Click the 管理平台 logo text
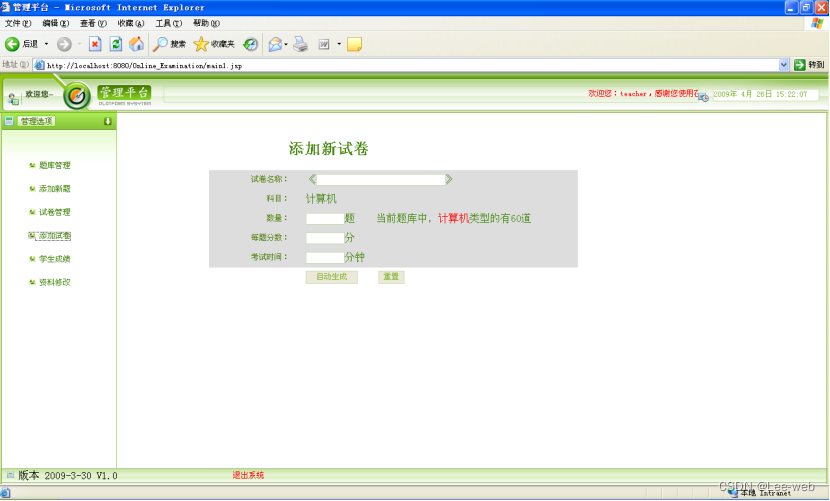This screenshot has height=501, width=830. tap(124, 93)
